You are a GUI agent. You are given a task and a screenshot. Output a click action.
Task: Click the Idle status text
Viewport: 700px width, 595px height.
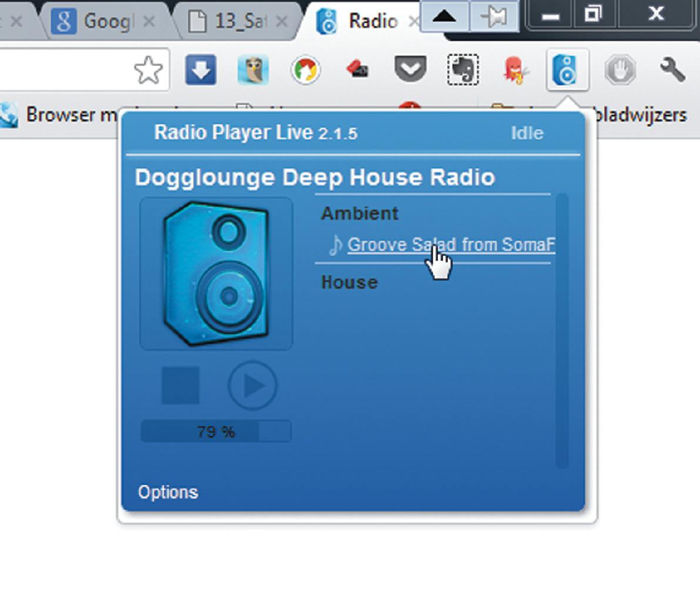tap(527, 133)
